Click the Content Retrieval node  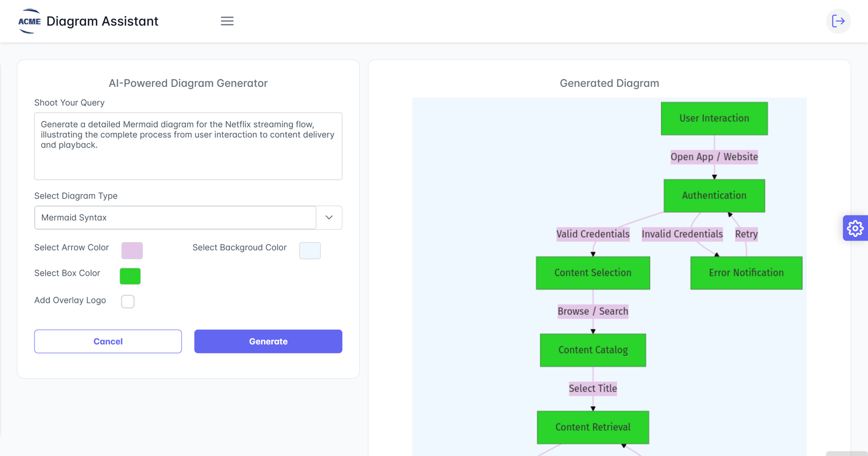(x=593, y=427)
